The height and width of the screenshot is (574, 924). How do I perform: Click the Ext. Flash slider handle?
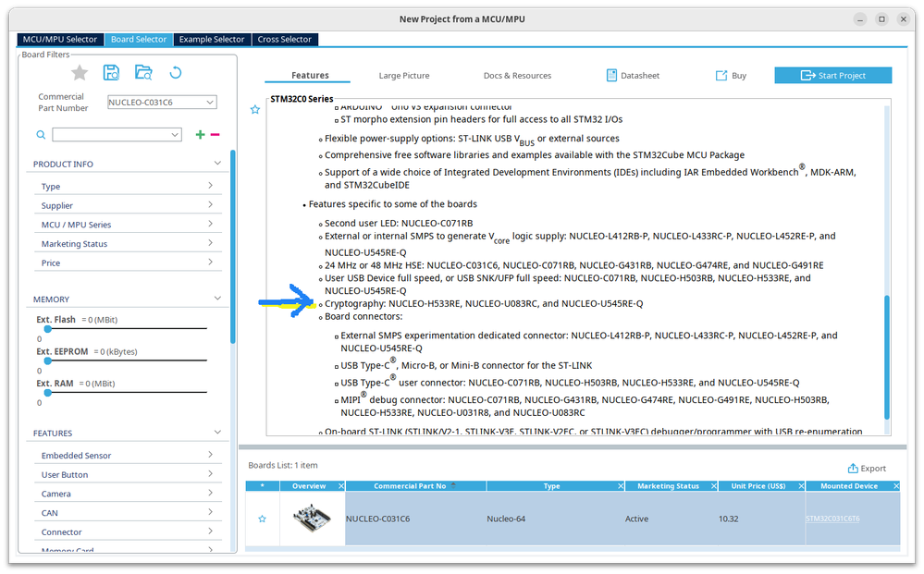tap(48, 329)
